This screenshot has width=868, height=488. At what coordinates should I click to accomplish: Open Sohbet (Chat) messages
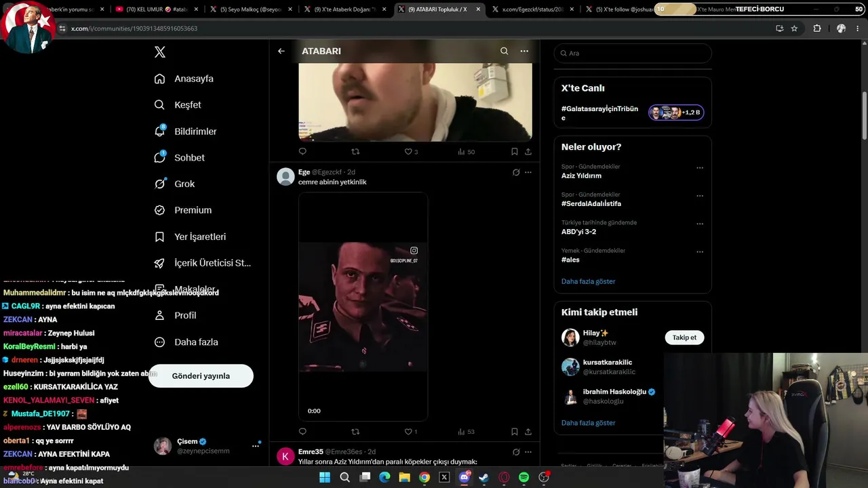point(179,157)
